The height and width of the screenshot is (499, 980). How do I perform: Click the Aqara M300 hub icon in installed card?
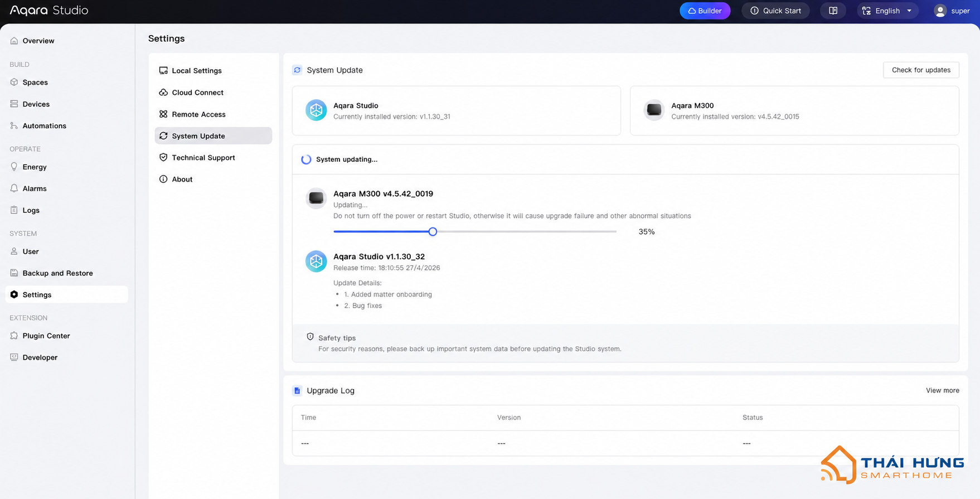coord(654,110)
